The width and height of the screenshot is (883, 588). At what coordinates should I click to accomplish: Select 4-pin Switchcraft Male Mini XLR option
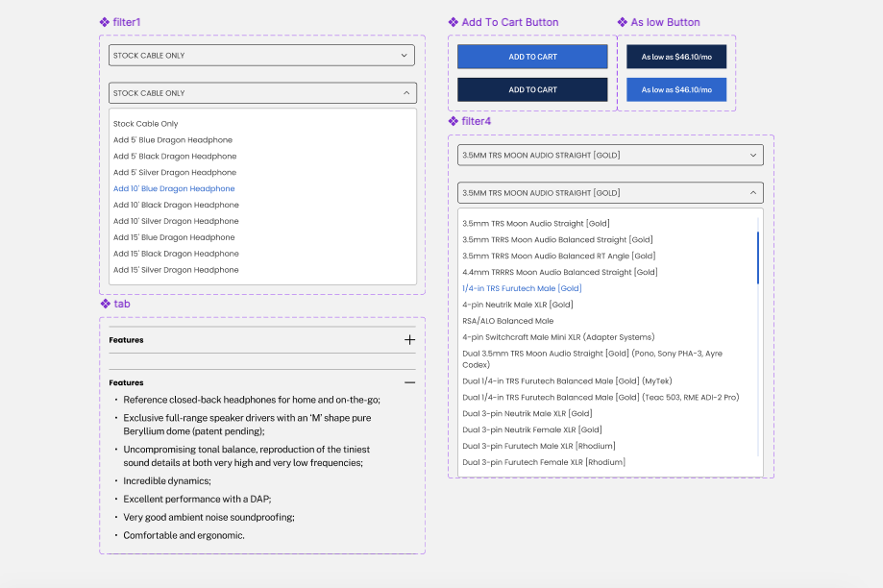coord(558,337)
